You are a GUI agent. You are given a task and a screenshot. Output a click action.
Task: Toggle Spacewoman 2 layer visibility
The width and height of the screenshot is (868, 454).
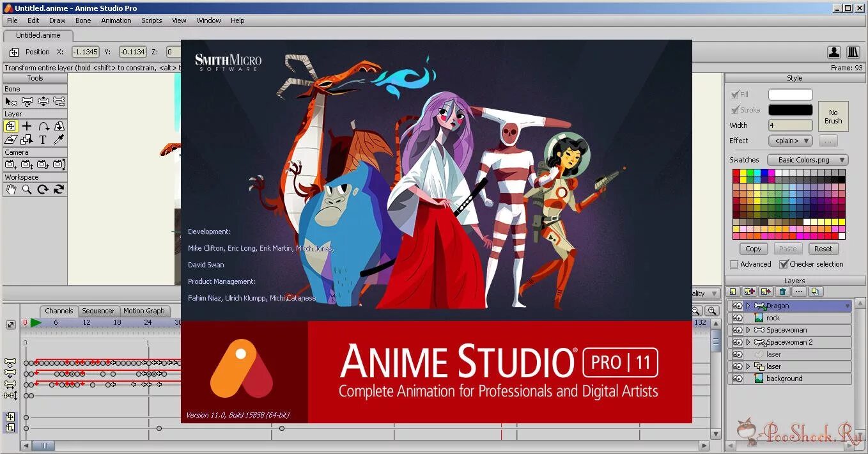[737, 342]
